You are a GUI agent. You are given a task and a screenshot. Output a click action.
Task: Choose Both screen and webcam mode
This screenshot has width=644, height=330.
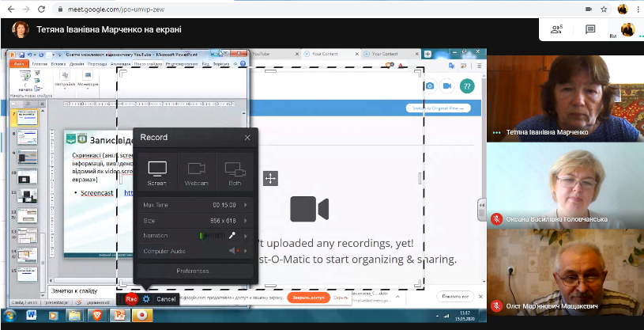[235, 173]
